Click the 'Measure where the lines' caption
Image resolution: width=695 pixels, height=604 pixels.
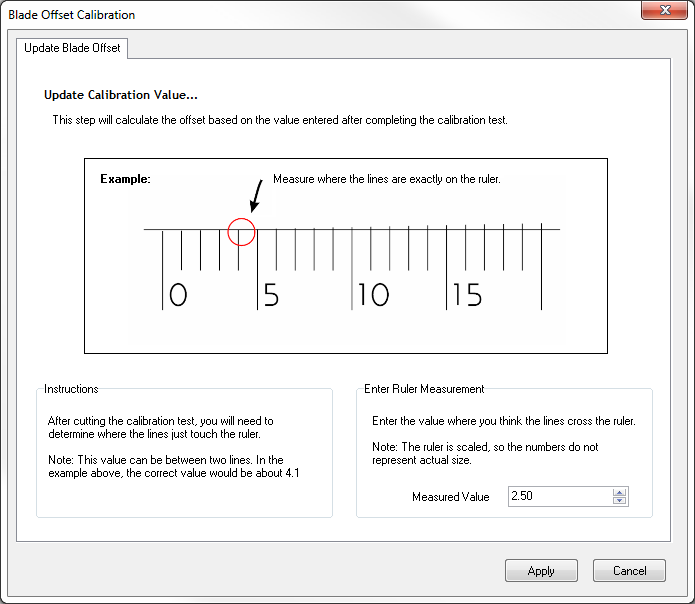pyautogui.click(x=387, y=179)
